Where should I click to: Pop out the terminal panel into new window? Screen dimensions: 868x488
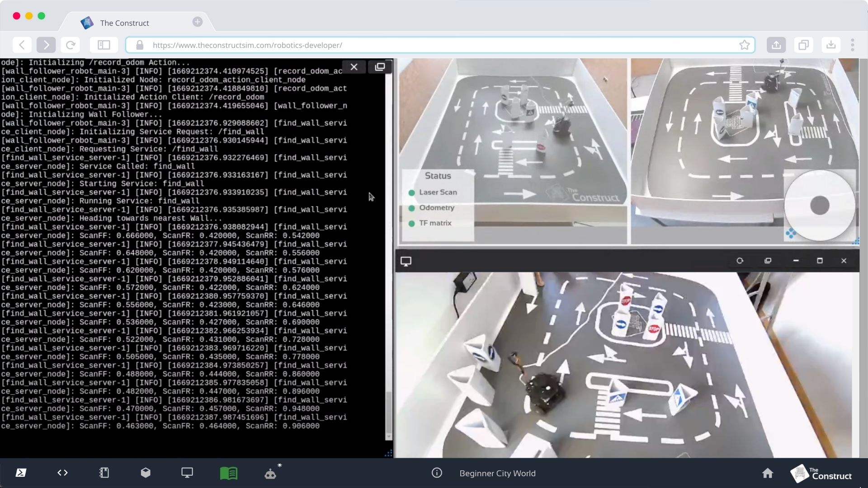click(x=380, y=67)
